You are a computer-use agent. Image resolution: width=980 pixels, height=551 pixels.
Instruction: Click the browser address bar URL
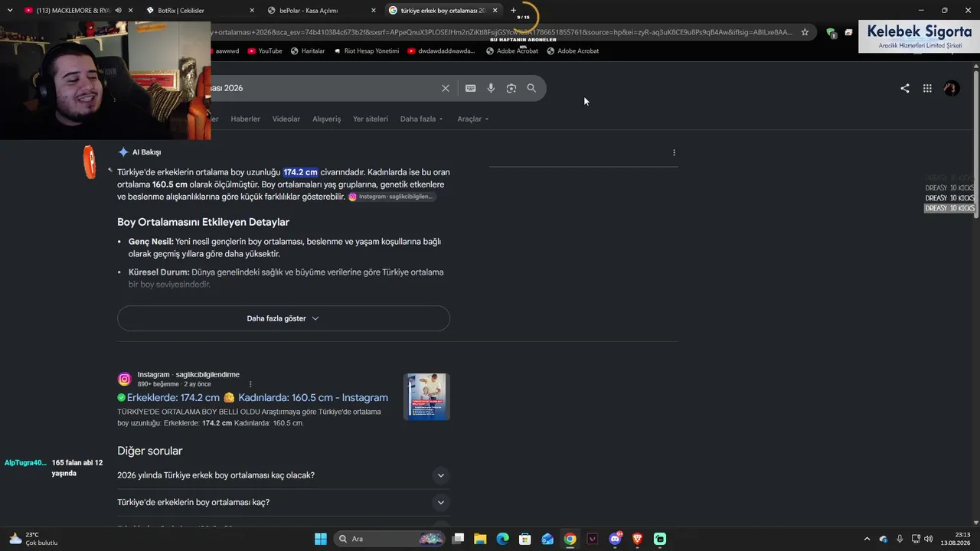[x=501, y=32]
